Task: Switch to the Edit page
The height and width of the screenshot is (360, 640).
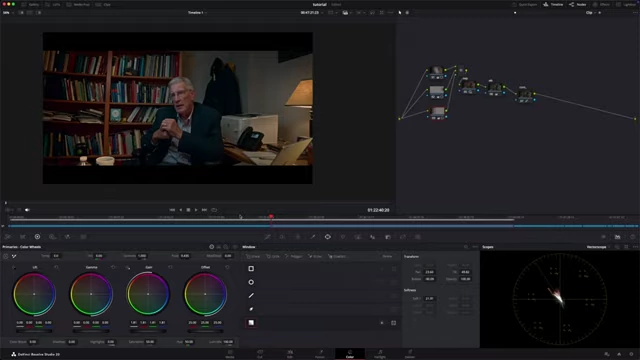Action: [290, 354]
